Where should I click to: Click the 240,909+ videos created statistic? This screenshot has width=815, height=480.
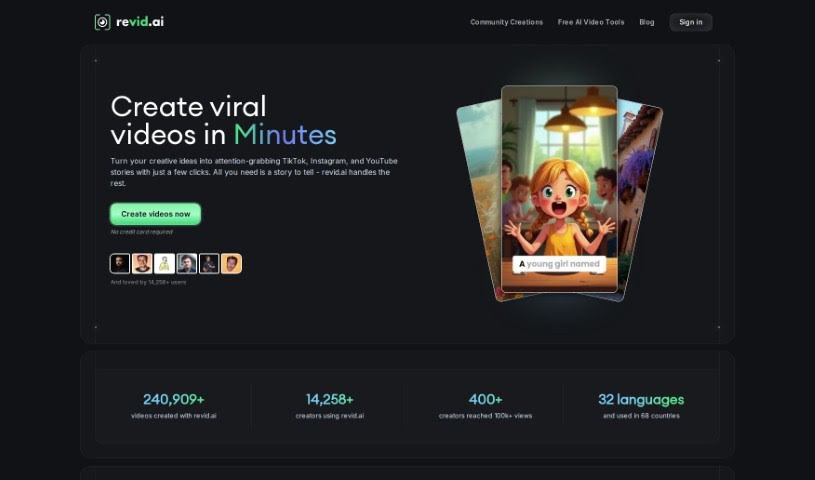pos(174,406)
